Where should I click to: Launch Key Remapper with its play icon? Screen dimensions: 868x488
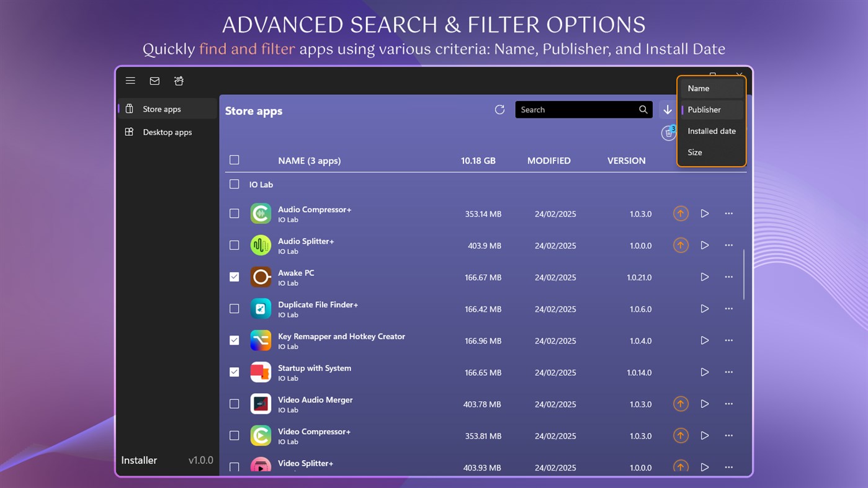pyautogui.click(x=705, y=340)
